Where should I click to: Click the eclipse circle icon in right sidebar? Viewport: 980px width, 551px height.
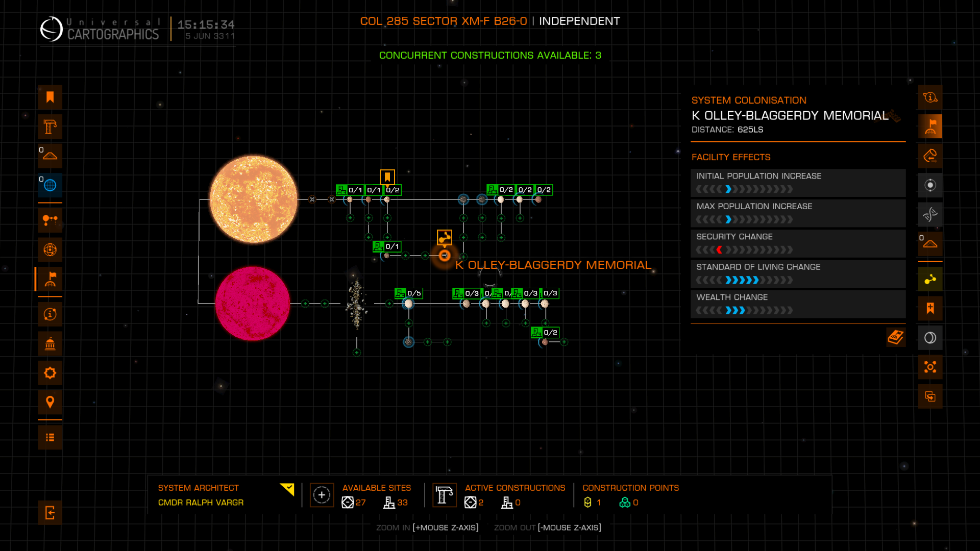pos(930,338)
